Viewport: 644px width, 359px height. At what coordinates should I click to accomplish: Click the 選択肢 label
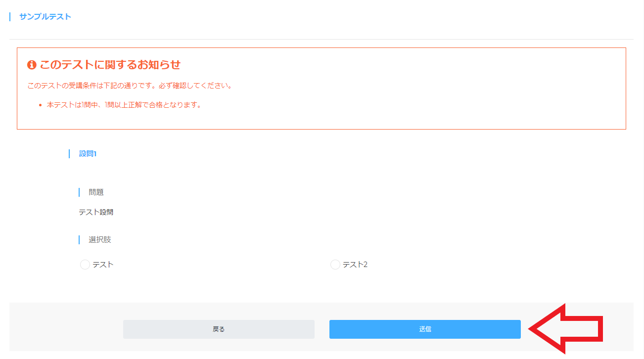point(100,240)
